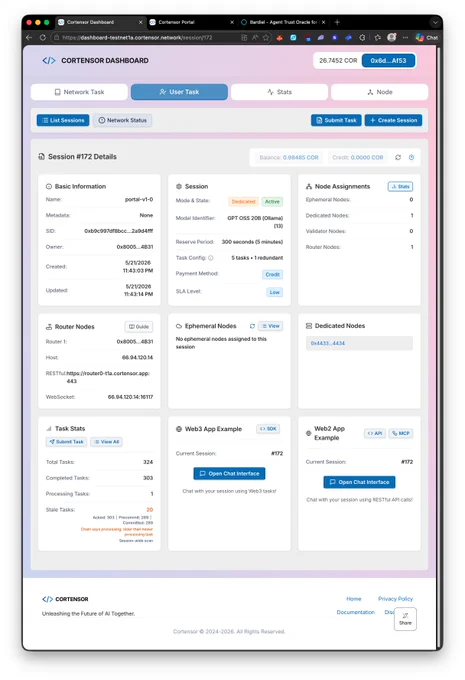Go back with the browser back arrow
Image resolution: width=465 pixels, height=680 pixels.
(x=29, y=38)
